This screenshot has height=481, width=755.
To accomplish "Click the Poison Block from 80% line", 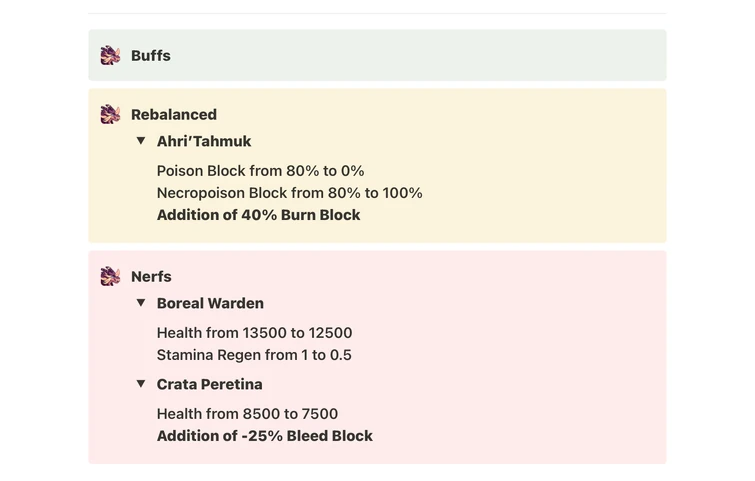I will tap(260, 171).
